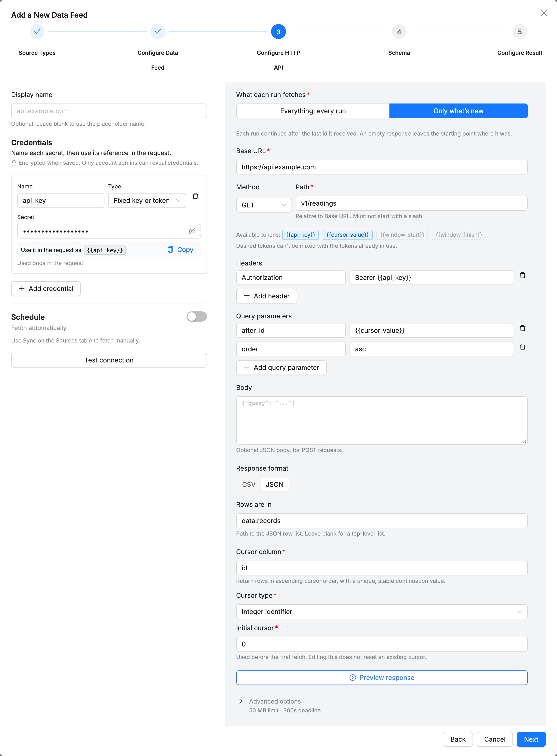Add a new header
This screenshot has width=557, height=756.
click(x=266, y=296)
